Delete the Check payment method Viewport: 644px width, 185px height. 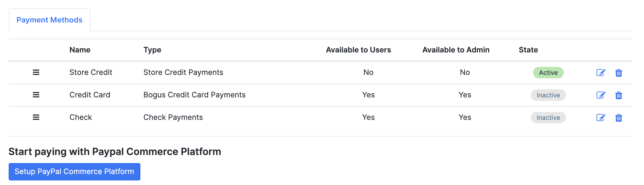[619, 118]
